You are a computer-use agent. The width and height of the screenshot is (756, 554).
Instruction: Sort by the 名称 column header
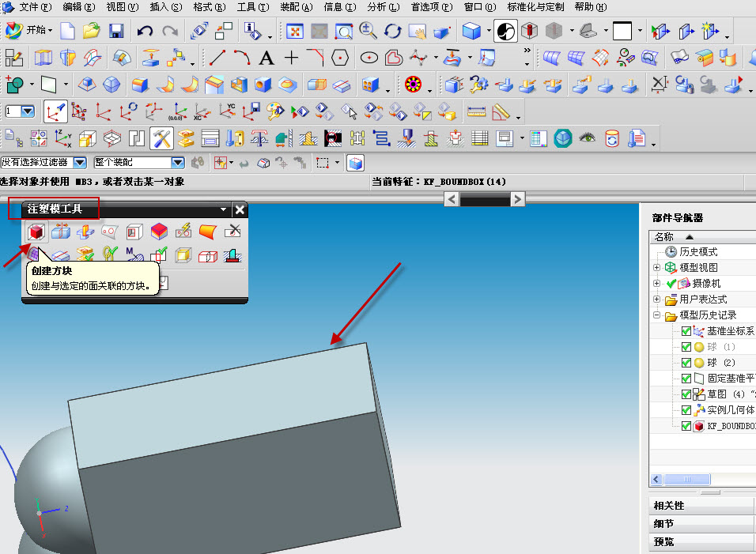tap(702, 237)
